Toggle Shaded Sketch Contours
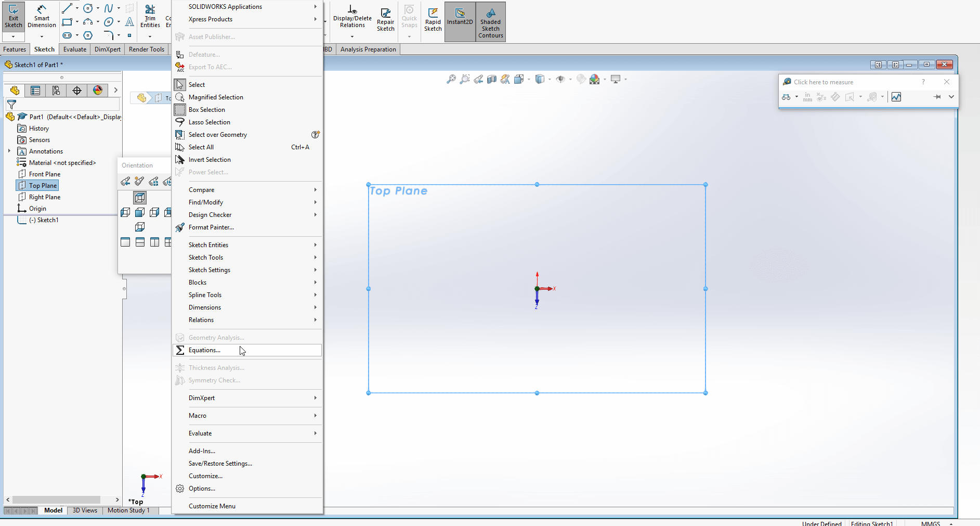Image resolution: width=980 pixels, height=526 pixels. pyautogui.click(x=491, y=22)
